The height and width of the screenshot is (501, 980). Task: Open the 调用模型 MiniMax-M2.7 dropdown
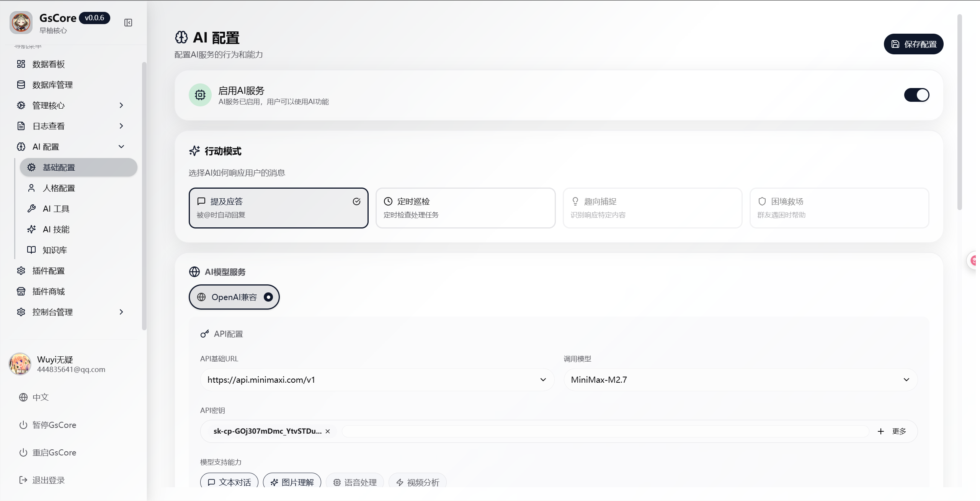pyautogui.click(x=740, y=380)
